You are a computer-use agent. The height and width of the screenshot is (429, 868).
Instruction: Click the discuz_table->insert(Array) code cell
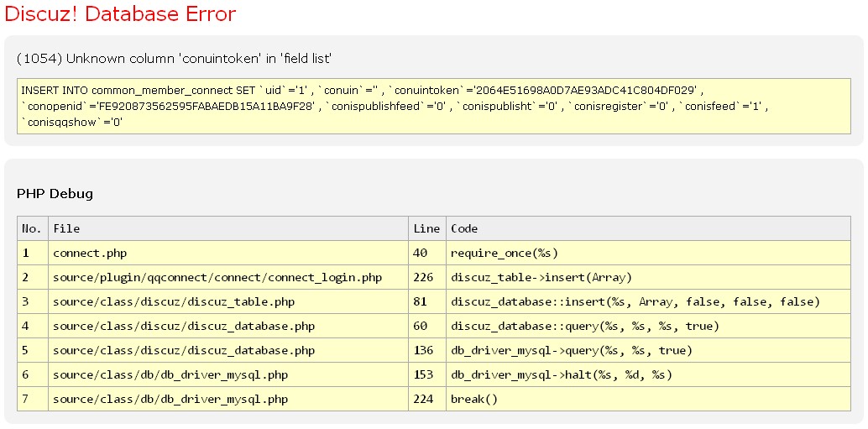(x=541, y=277)
